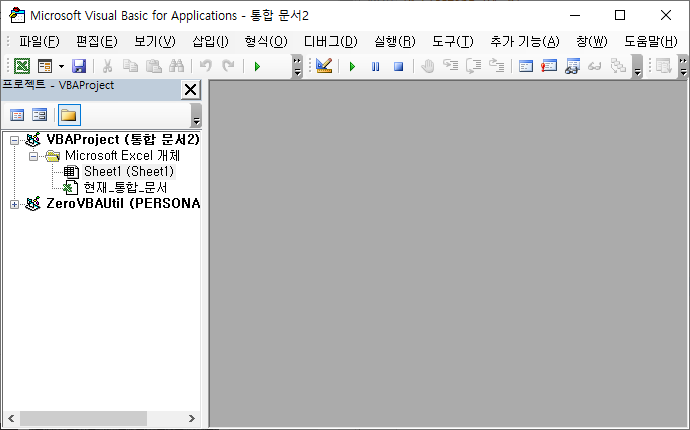Open the 추가 기능(A) menu
This screenshot has height=430, width=690.
point(525,42)
